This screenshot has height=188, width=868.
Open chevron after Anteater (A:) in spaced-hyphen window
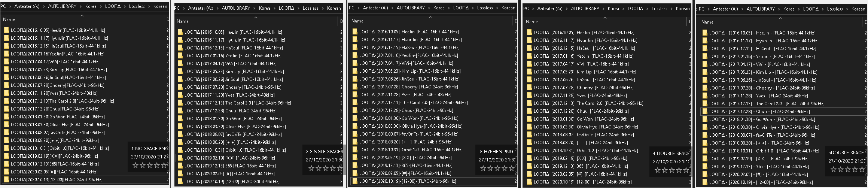(x=742, y=9)
